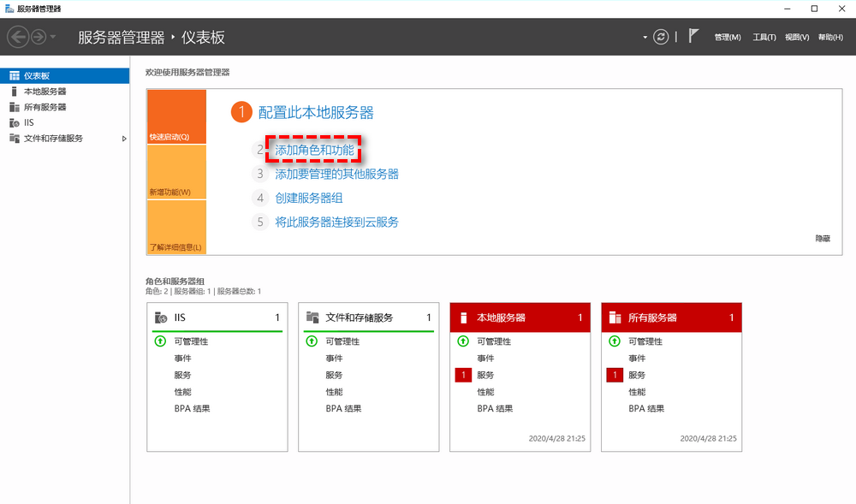The image size is (856, 504).
Task: Click the back navigation arrow
Action: [17, 37]
